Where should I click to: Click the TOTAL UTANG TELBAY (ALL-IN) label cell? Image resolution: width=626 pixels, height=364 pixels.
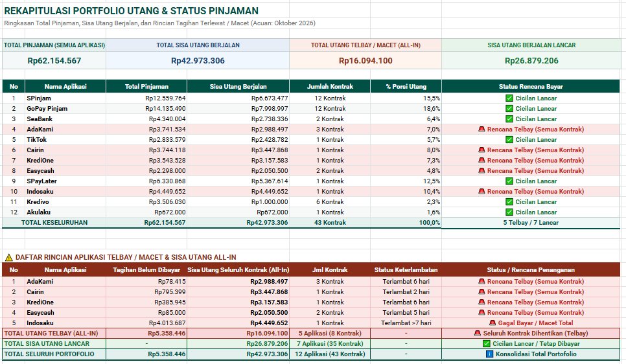(x=54, y=334)
